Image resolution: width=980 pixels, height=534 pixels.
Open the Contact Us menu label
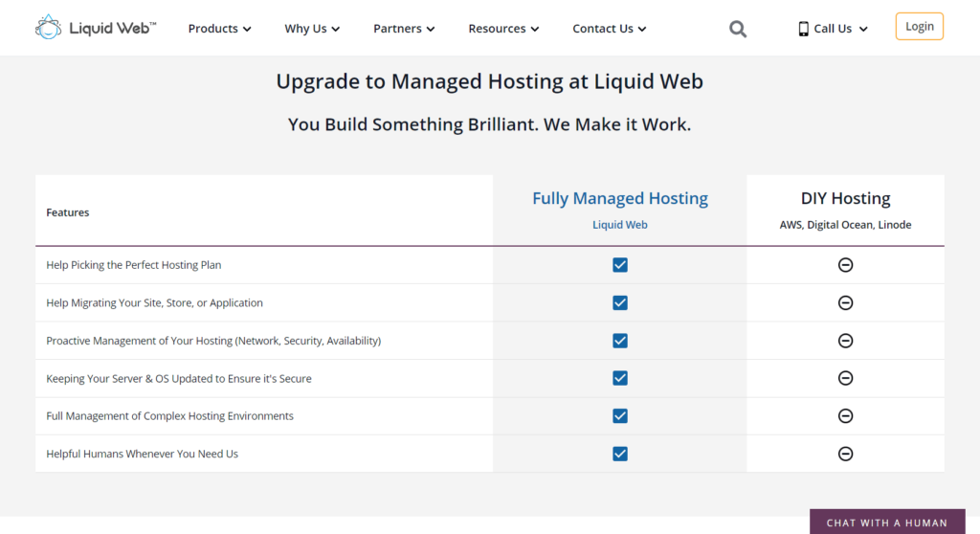603,29
